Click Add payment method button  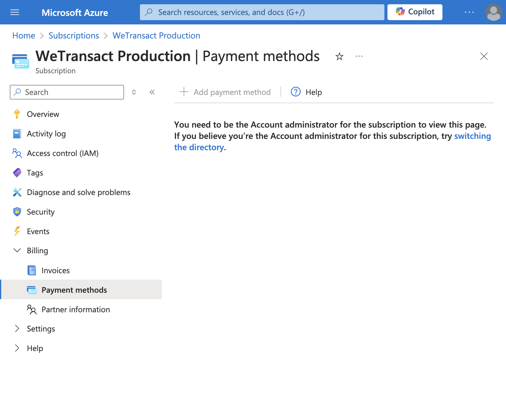(225, 92)
